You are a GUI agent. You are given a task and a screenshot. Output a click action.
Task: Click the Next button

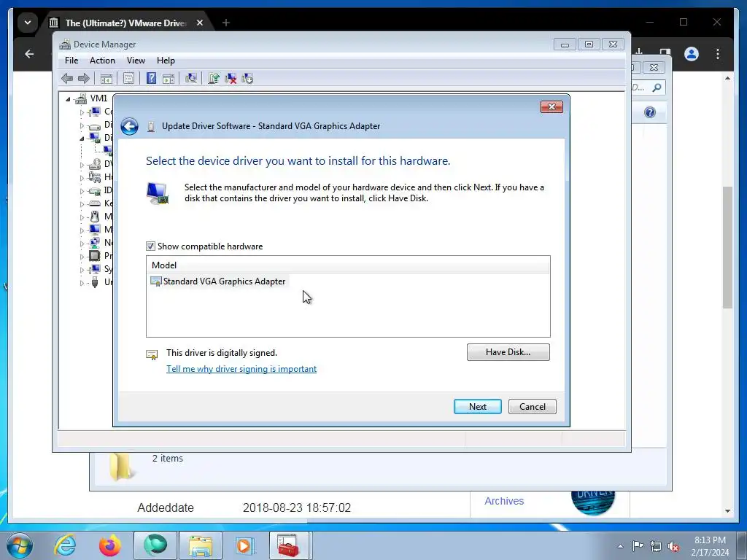point(477,407)
